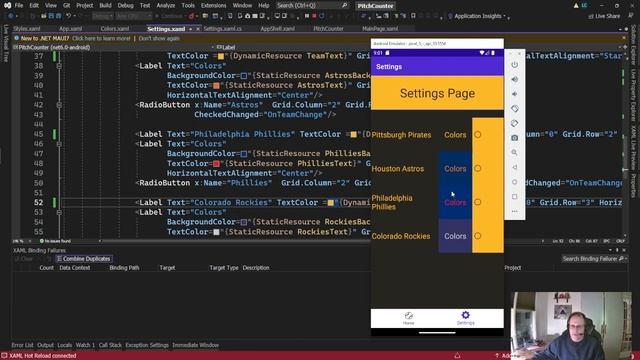Tap the emulator back triangle button

514,167
